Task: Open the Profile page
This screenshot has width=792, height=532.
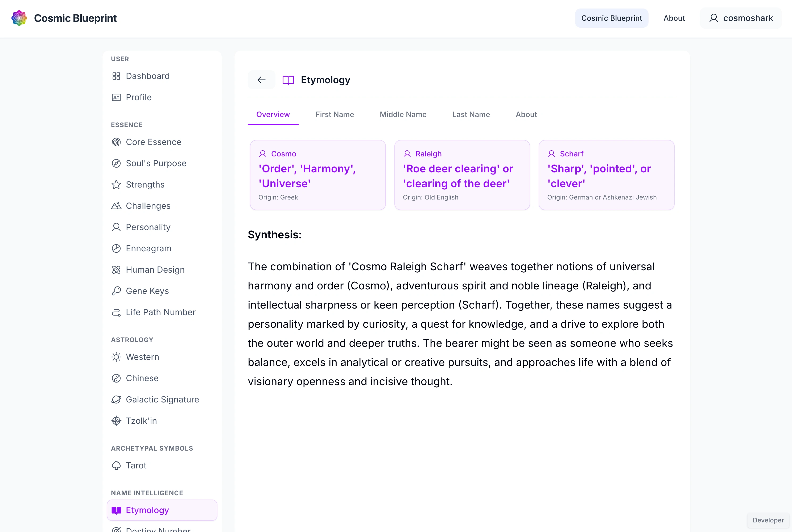Action: (162, 97)
